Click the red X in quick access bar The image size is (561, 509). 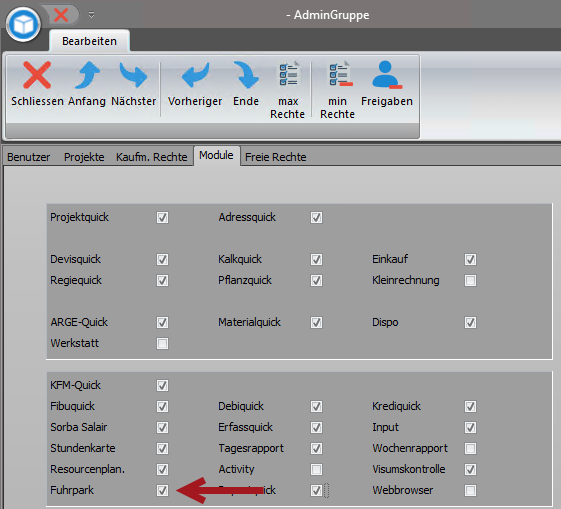(x=61, y=15)
